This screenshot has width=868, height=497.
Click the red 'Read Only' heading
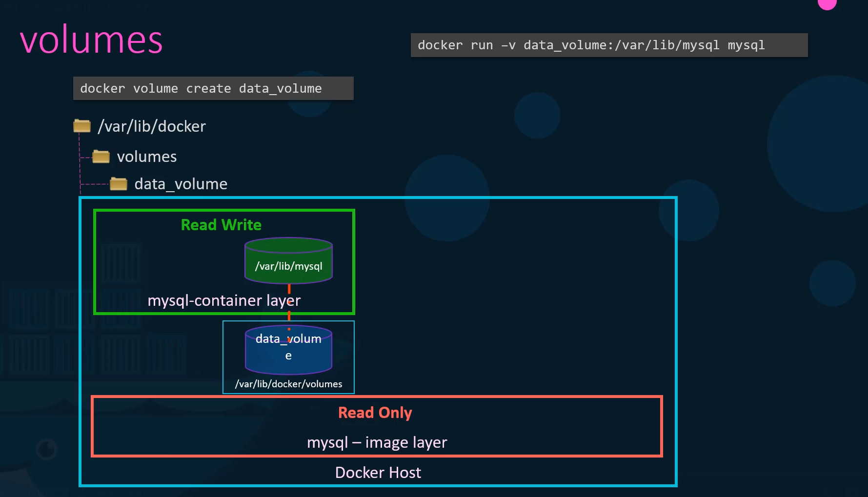coord(375,413)
